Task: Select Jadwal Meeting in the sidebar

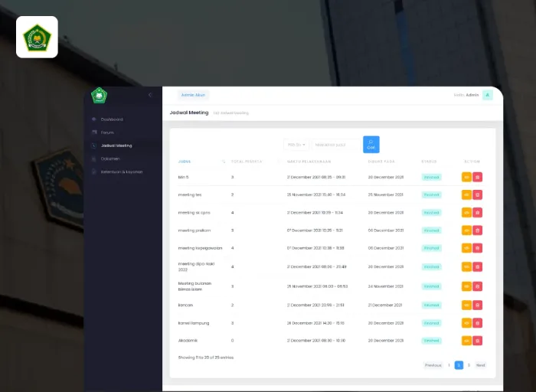Action: click(116, 145)
